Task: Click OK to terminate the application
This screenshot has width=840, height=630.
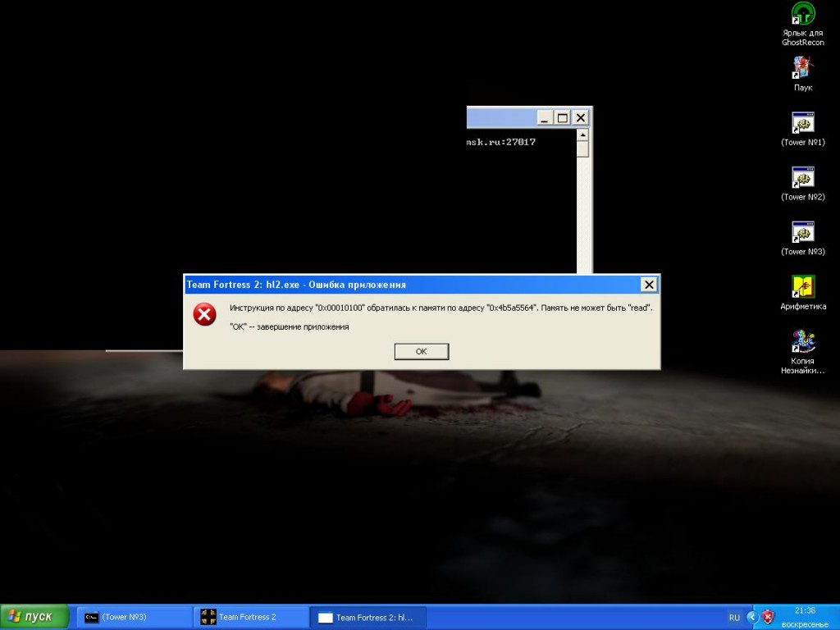Action: click(422, 351)
